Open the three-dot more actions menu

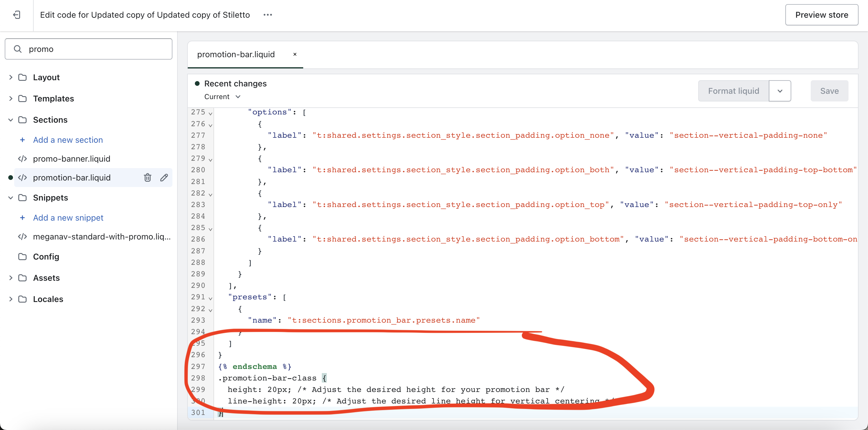pyautogui.click(x=267, y=15)
